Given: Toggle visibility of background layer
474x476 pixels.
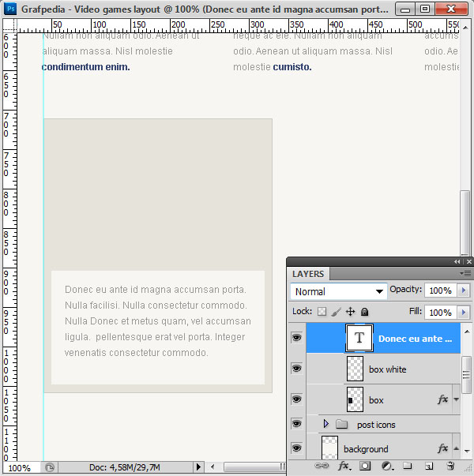Looking at the screenshot, I should tap(296, 448).
